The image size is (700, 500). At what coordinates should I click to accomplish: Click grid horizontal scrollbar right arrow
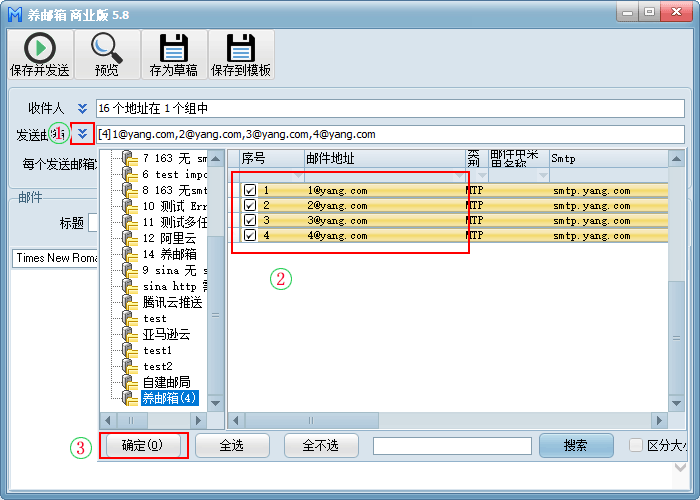(659, 421)
